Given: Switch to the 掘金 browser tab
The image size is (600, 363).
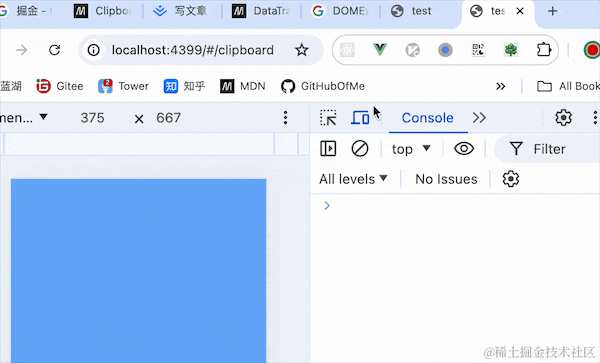Looking at the screenshot, I should 27,11.
